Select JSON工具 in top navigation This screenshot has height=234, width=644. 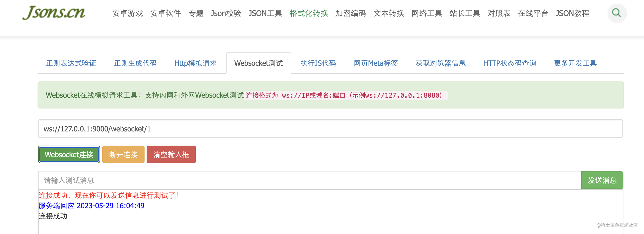tap(265, 13)
